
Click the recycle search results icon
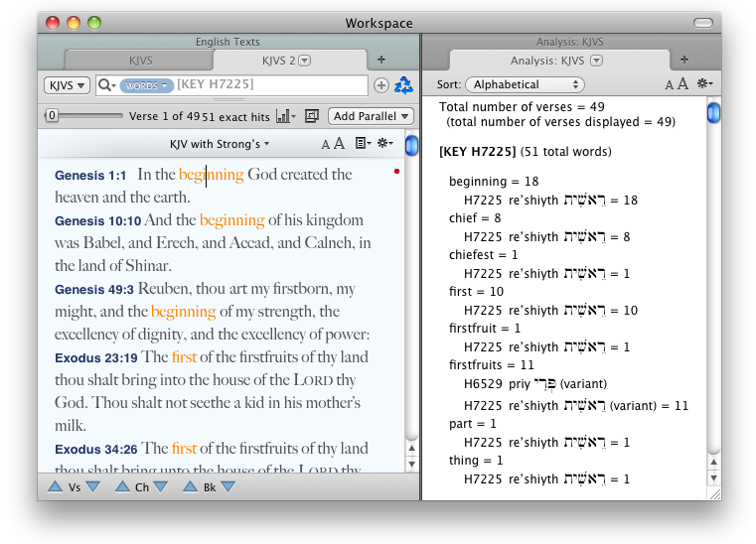(x=403, y=85)
